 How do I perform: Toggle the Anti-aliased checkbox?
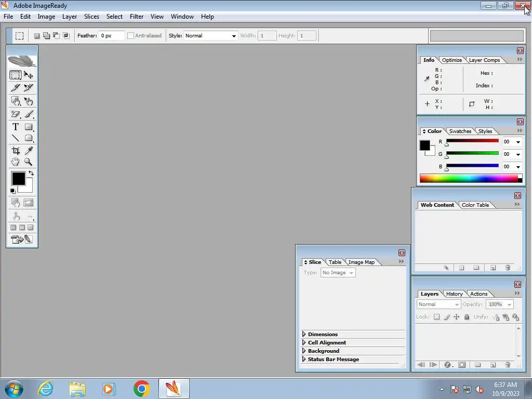130,36
